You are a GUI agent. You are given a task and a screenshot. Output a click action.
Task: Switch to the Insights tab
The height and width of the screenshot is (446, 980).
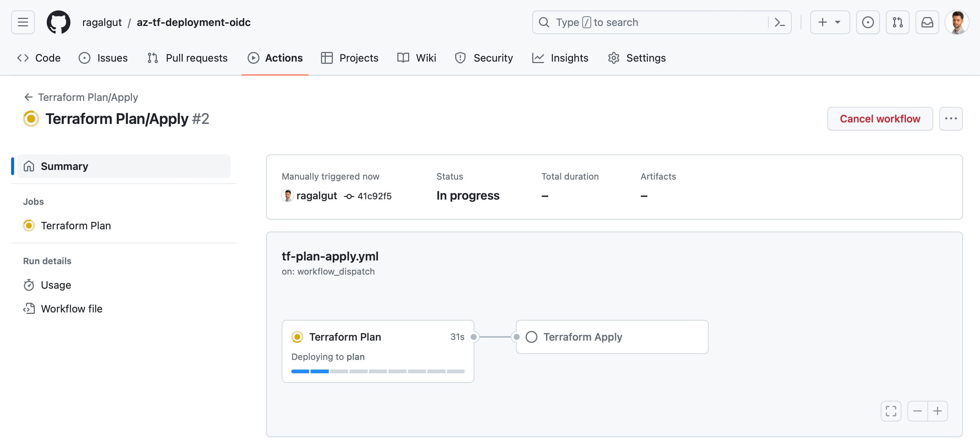click(x=560, y=58)
